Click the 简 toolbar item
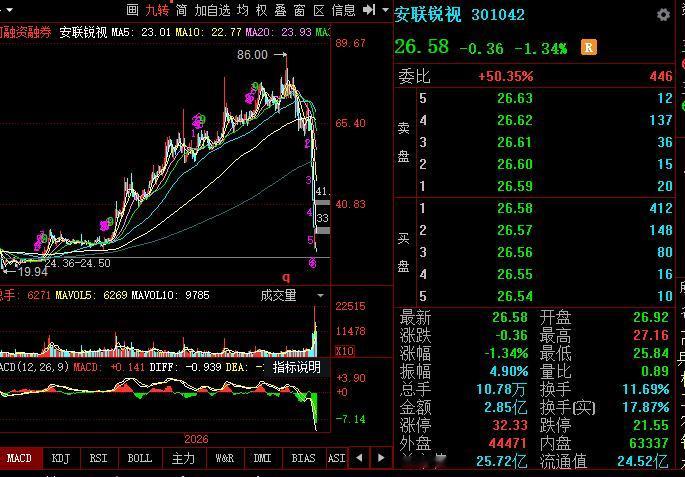 [181, 10]
